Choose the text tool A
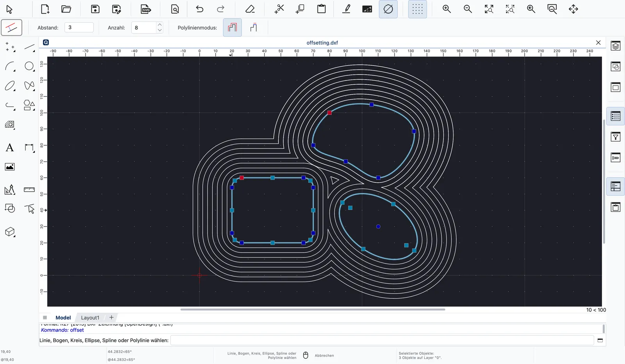 pos(10,148)
